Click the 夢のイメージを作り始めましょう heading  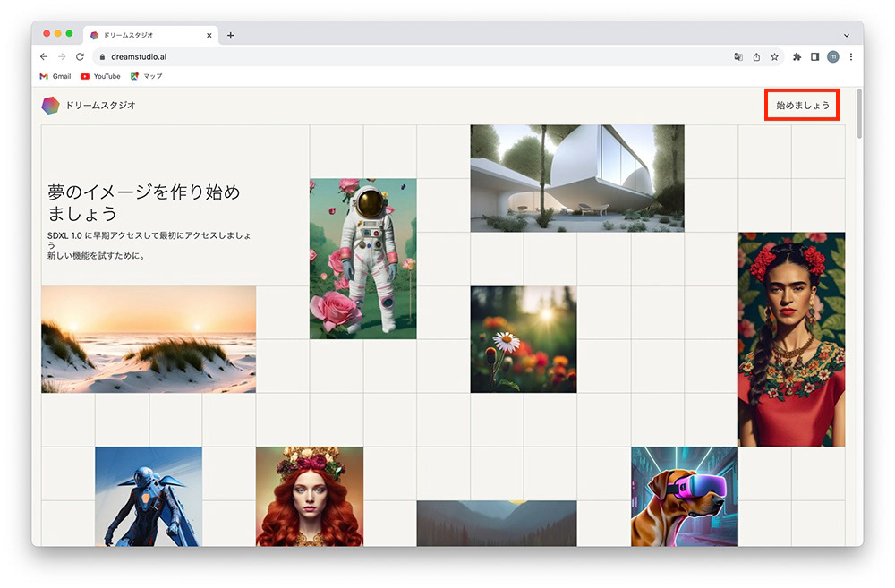tap(144, 202)
